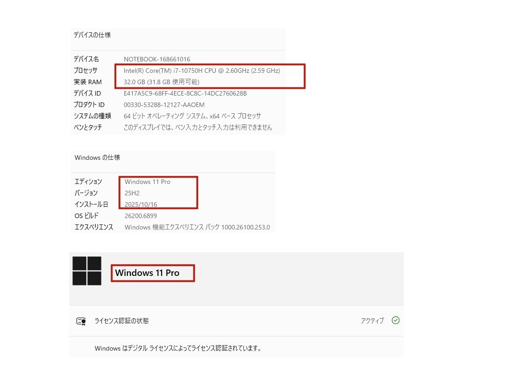
Task: Click the システムの種類 value text
Action: [193, 116]
